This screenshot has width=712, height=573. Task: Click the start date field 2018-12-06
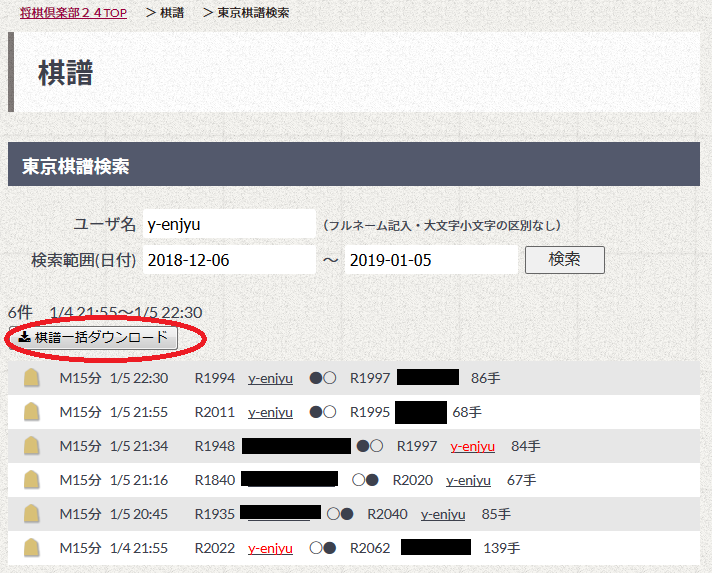pyautogui.click(x=228, y=260)
